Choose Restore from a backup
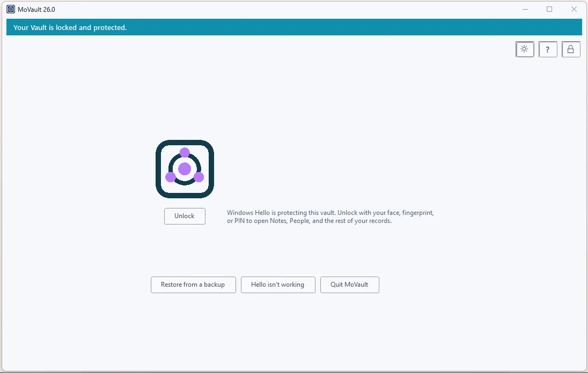Screen dimensions: 588x373 tap(193, 285)
